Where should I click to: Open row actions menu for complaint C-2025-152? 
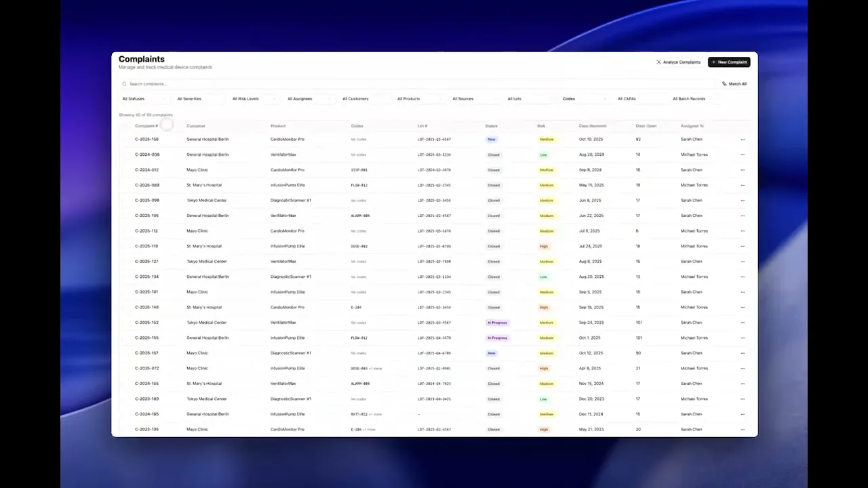click(x=743, y=323)
